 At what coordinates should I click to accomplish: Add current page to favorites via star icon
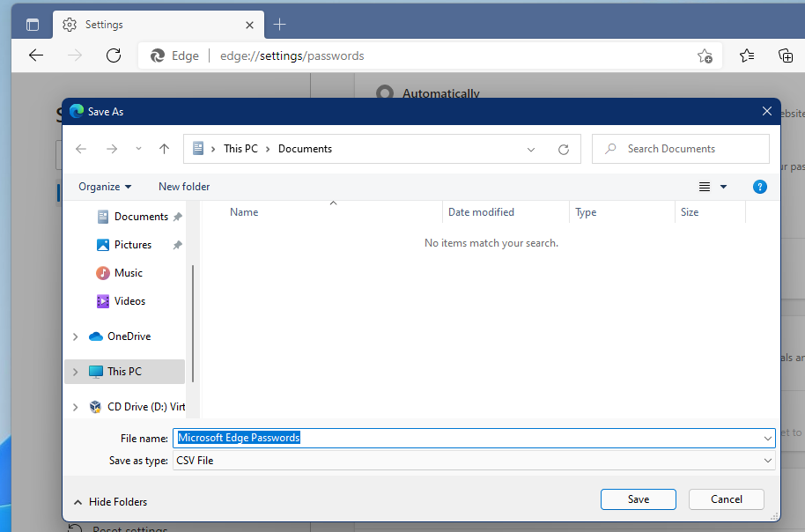click(x=705, y=55)
